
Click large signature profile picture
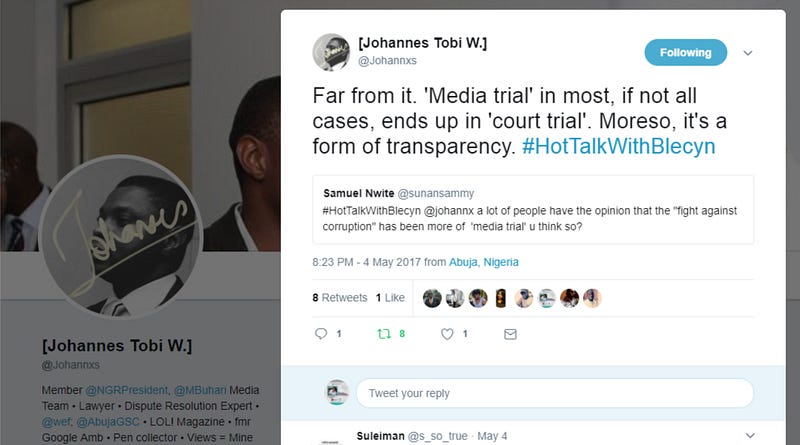(x=121, y=236)
